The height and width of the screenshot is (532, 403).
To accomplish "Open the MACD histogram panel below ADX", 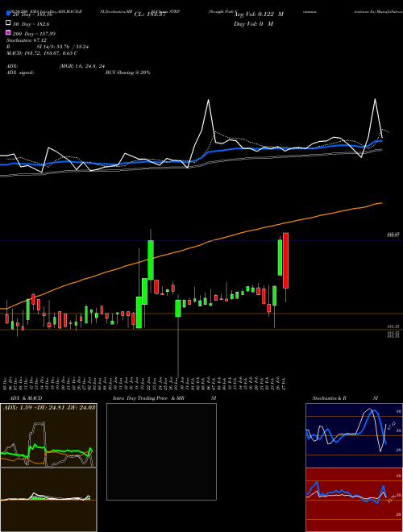I will click(48, 500).
